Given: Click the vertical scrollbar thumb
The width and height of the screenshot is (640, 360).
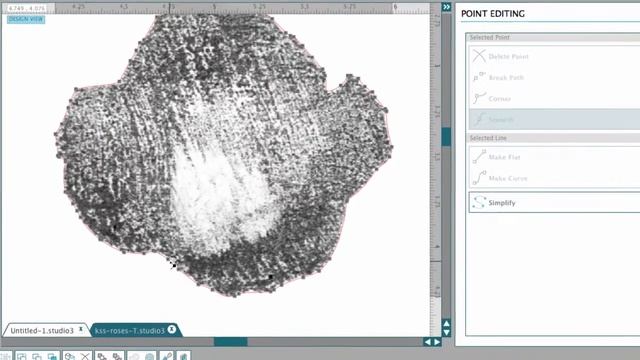Looking at the screenshot, I should click(446, 137).
